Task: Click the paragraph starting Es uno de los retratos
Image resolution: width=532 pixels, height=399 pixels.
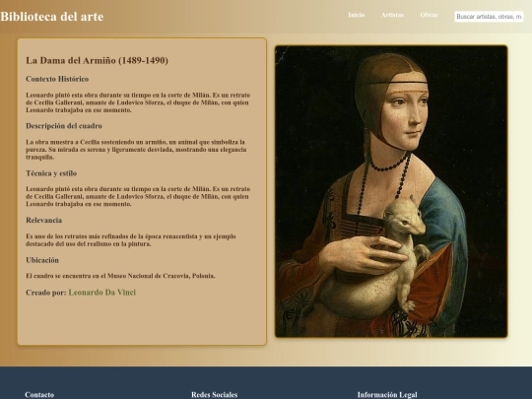Action: tap(131, 239)
